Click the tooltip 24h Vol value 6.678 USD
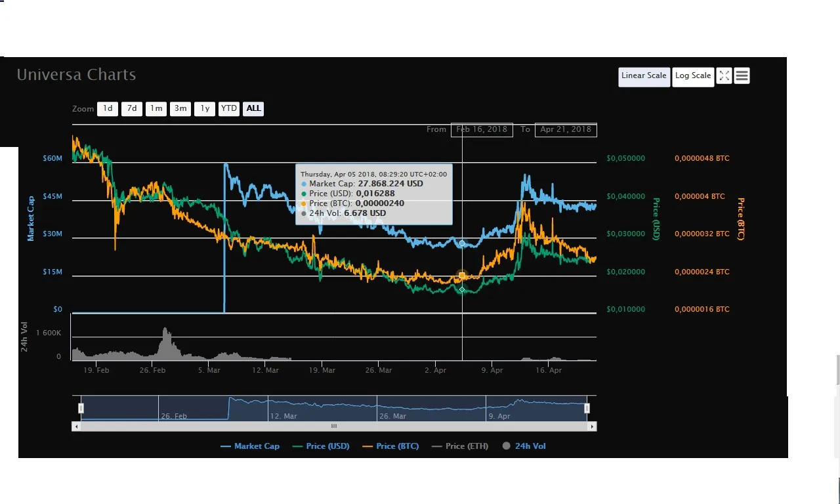This screenshot has width=840, height=504. click(365, 213)
